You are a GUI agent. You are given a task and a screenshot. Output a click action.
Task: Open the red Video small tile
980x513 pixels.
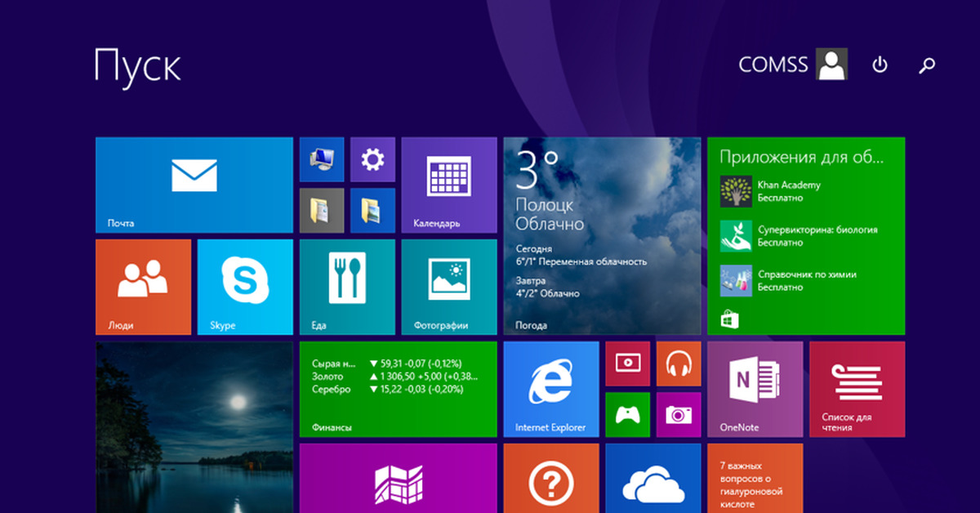[628, 364]
